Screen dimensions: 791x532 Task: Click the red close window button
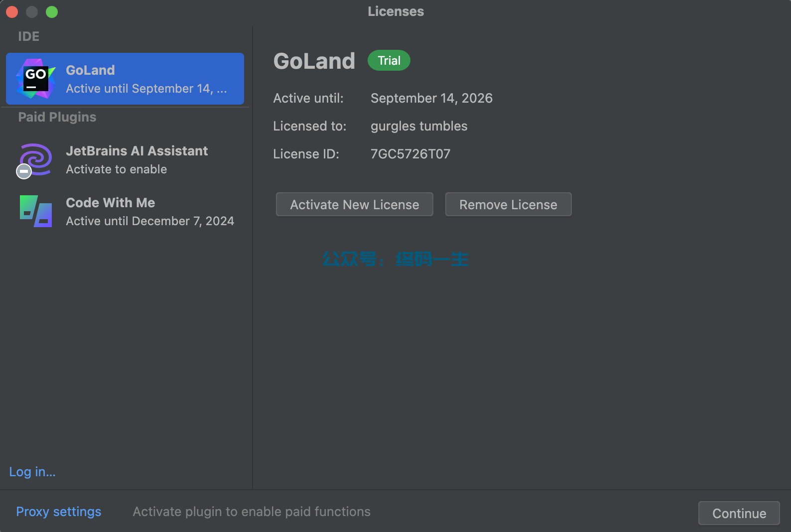click(12, 11)
